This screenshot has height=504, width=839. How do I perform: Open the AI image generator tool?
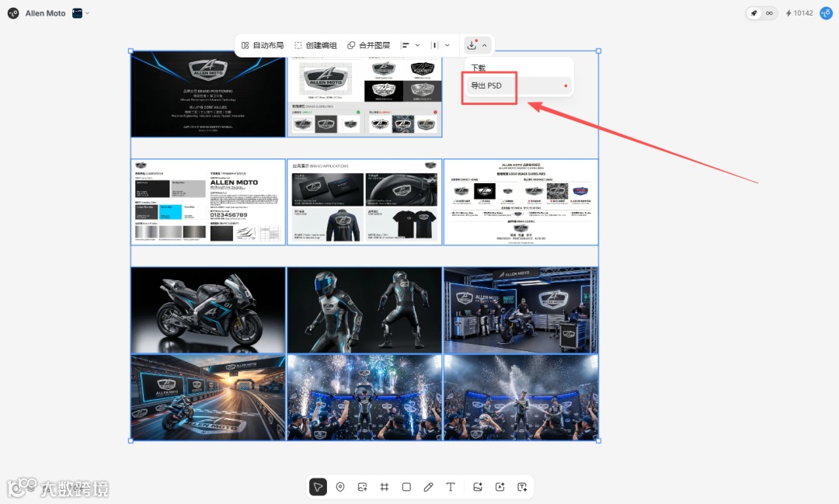tap(478, 487)
